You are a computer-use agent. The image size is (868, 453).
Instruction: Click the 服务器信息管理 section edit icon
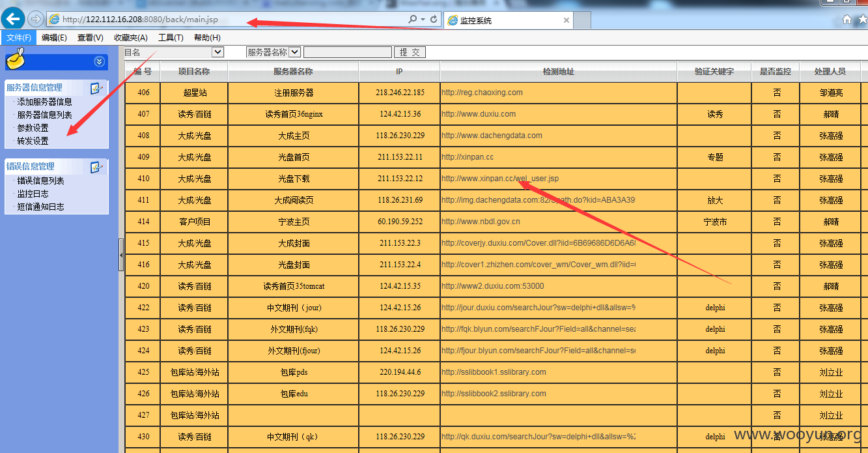tap(96, 88)
